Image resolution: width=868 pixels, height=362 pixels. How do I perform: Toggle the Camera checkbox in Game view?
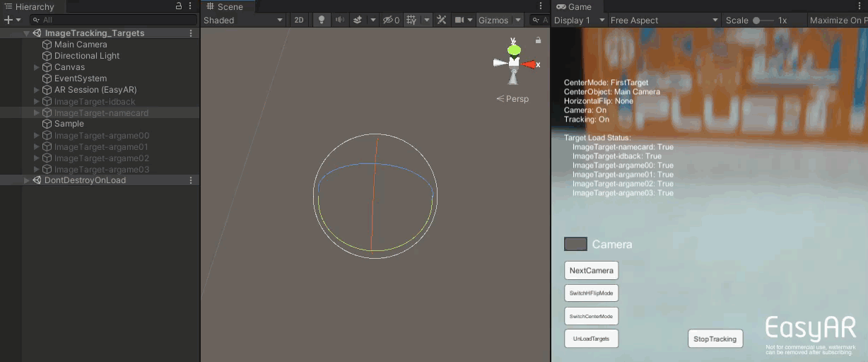pos(575,244)
